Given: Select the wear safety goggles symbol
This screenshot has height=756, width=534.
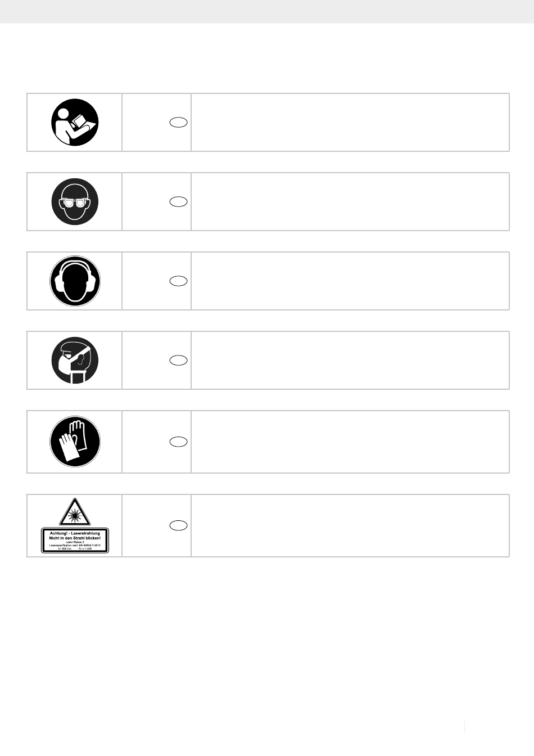Looking at the screenshot, I should (75, 202).
